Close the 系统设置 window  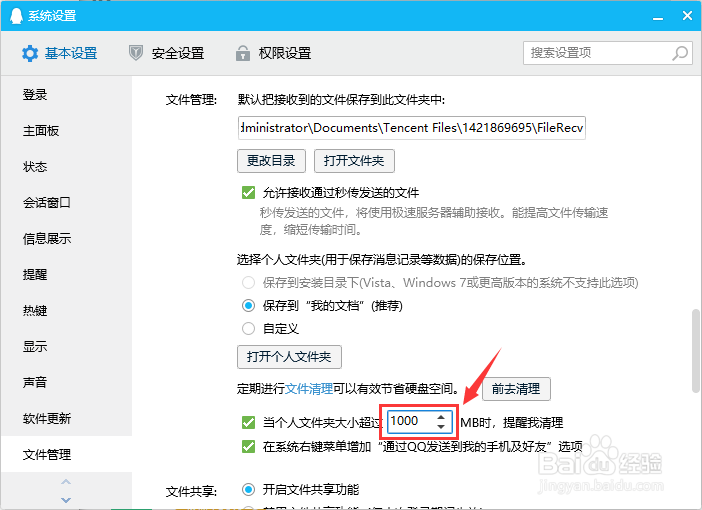point(688,16)
